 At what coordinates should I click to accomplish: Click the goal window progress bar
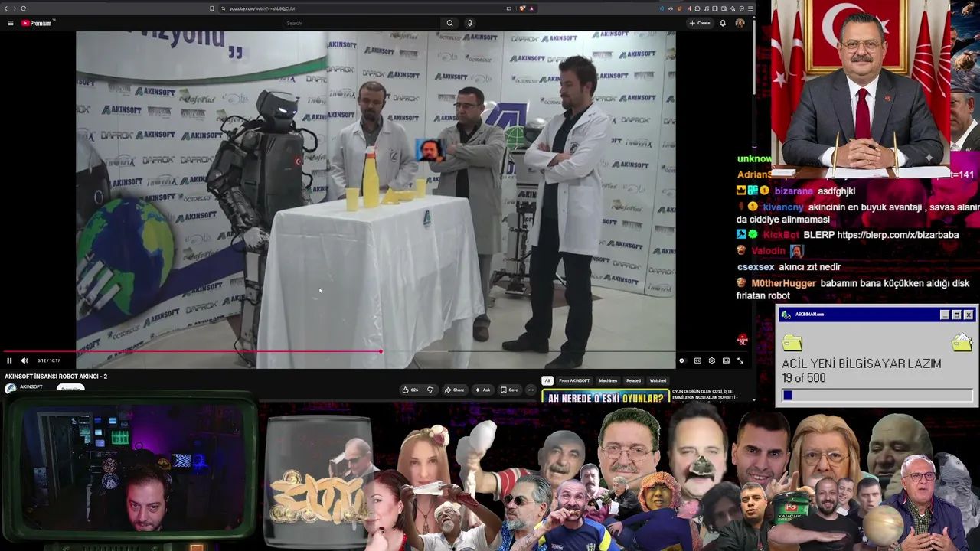coord(877,396)
